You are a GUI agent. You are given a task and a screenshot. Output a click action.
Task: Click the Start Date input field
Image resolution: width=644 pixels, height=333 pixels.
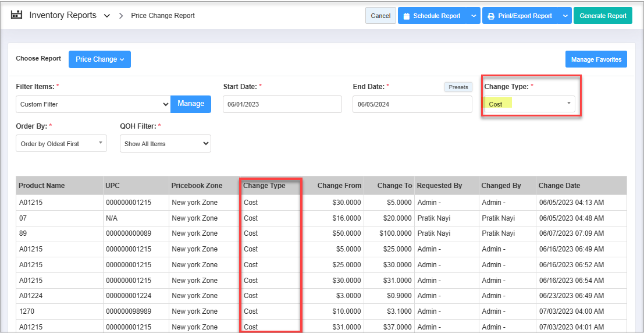click(x=282, y=104)
